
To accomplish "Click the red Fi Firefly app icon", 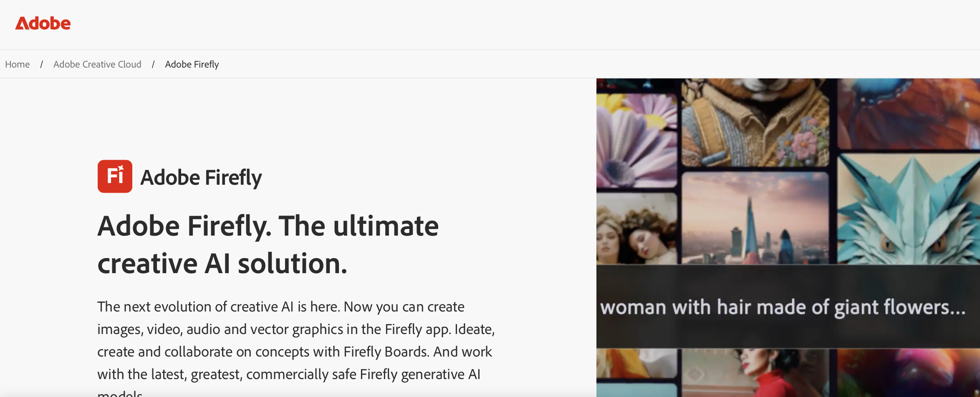I will coord(115,176).
